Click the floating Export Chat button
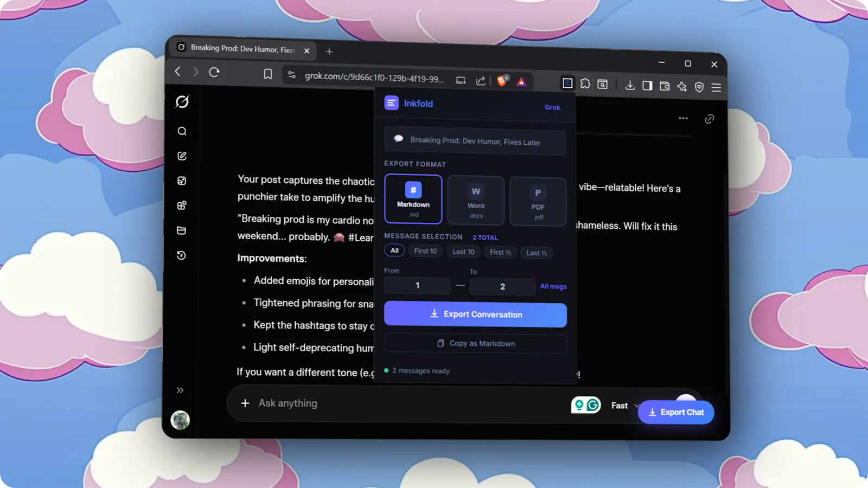This screenshot has height=488, width=868. tap(676, 412)
